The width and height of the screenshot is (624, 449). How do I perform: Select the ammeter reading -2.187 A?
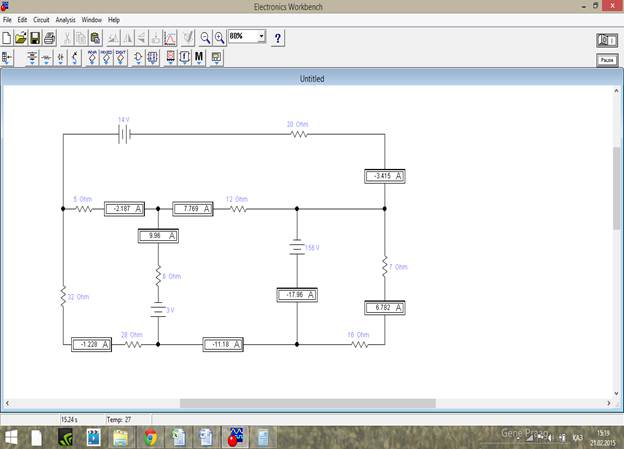point(125,209)
